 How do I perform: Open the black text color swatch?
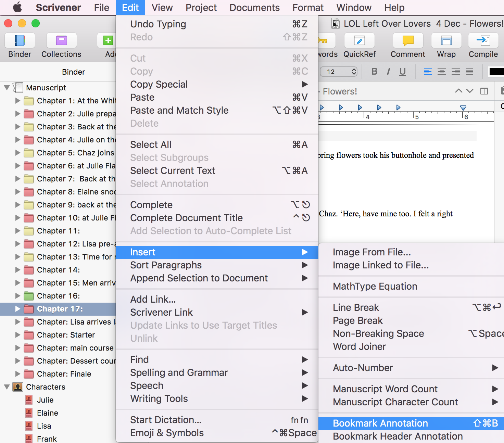pyautogui.click(x=496, y=72)
